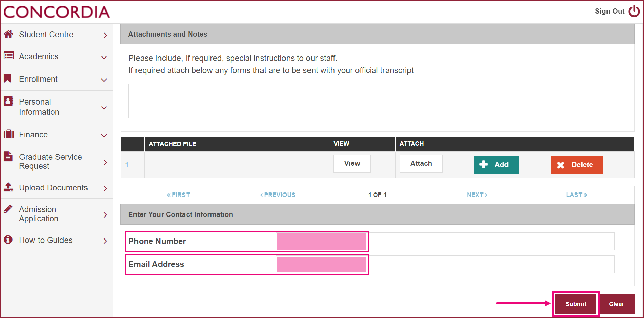This screenshot has width=644, height=318.
Task: Click the '1 OF 1' page indicator
Action: pos(377,195)
